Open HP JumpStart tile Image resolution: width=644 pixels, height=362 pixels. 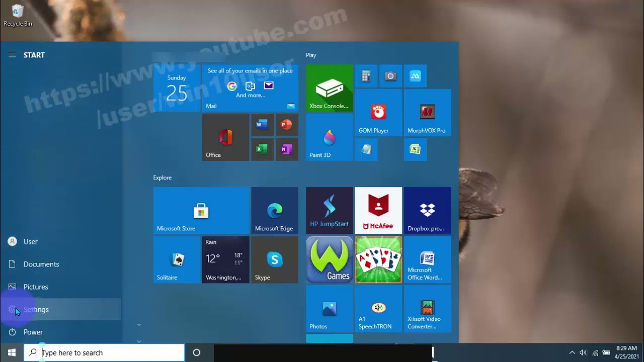[x=330, y=211]
